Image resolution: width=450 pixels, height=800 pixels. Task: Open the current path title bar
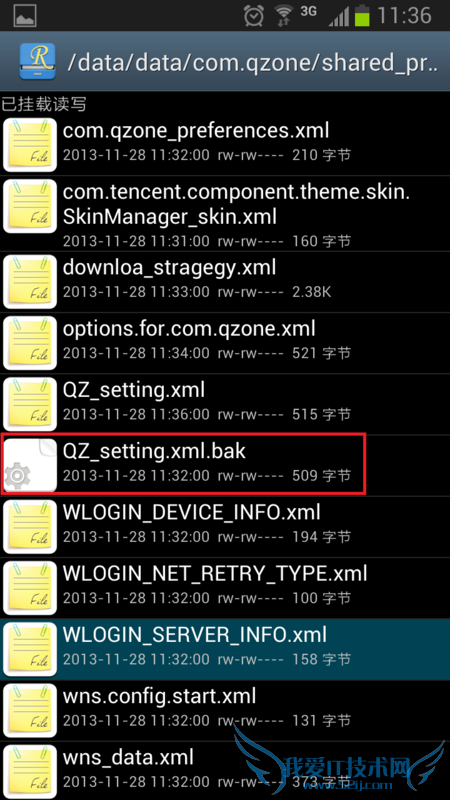pos(225,61)
